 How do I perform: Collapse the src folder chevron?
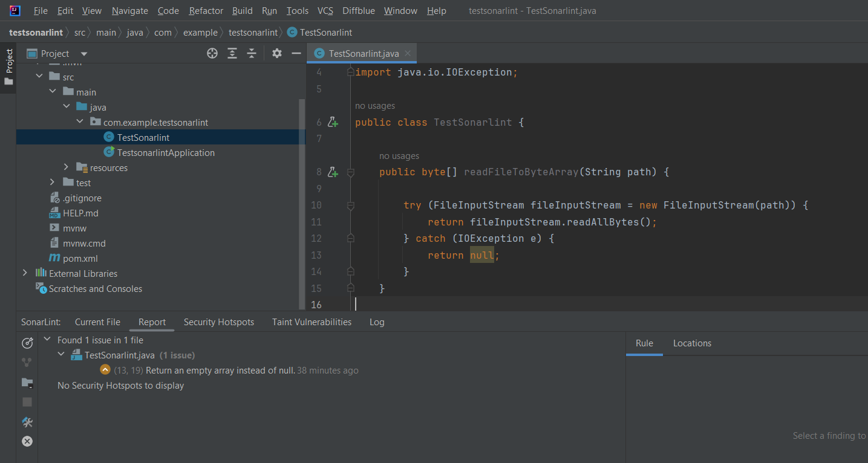(x=39, y=77)
